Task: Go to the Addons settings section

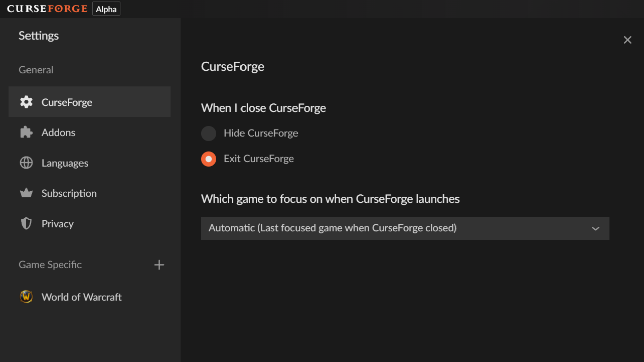Action: [x=90, y=132]
